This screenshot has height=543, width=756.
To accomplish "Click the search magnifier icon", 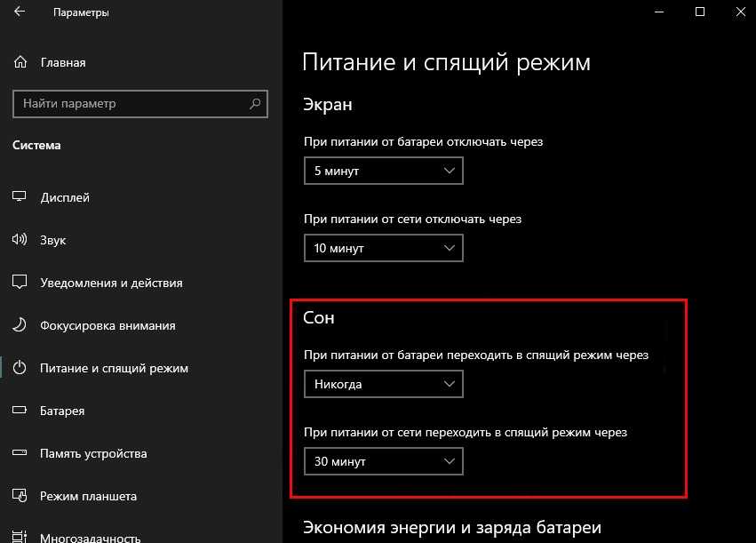I will click(x=255, y=104).
